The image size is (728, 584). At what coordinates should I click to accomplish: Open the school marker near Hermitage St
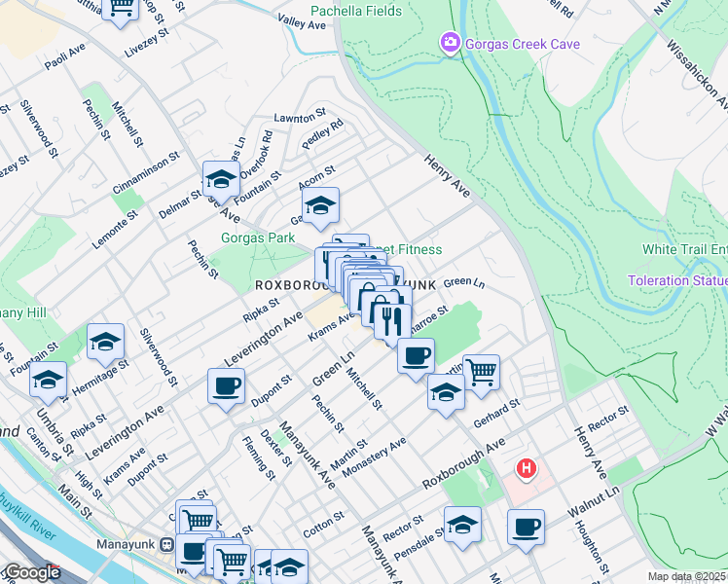[x=105, y=343]
